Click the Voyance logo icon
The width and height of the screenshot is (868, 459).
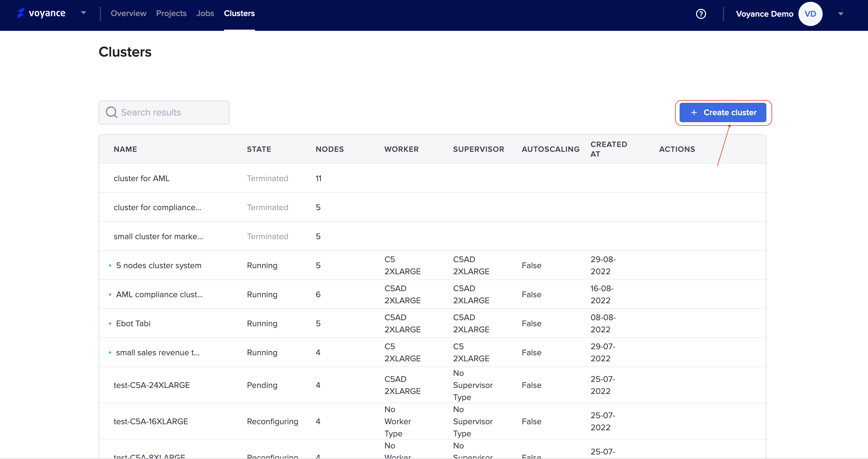(21, 13)
